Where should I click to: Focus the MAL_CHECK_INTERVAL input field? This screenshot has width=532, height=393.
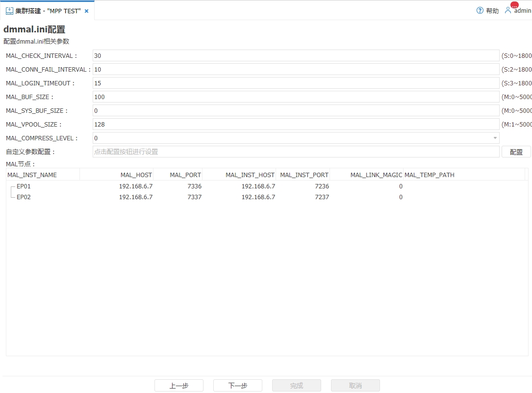295,56
